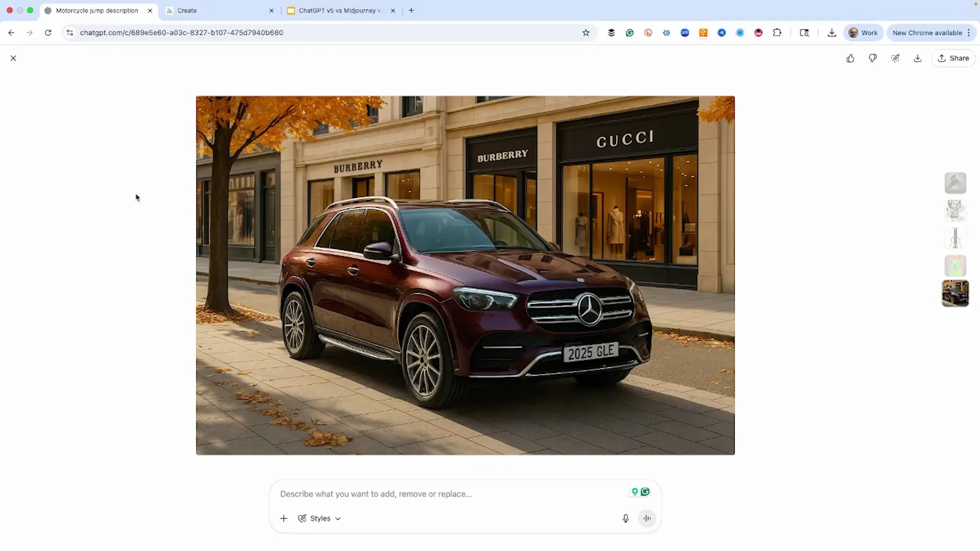Give a thumbs up to the image

tap(850, 58)
